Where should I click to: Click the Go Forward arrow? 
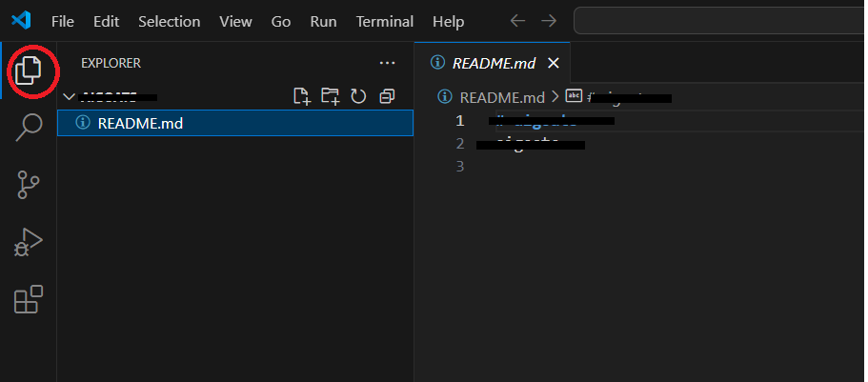[548, 21]
